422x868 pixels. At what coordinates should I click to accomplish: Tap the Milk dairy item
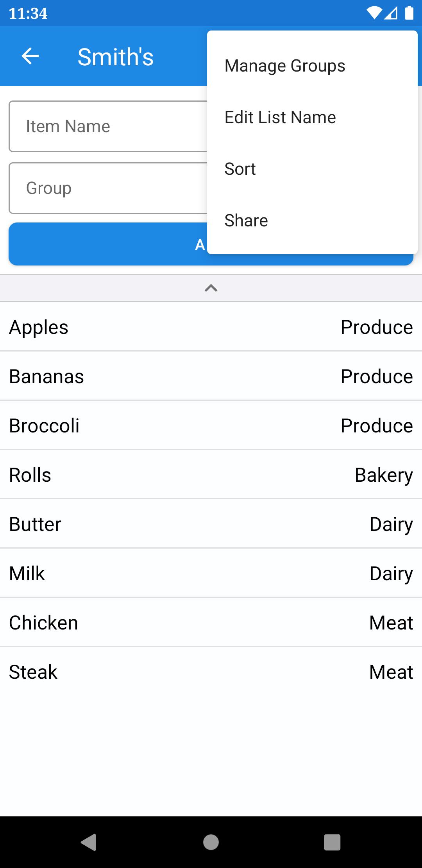click(211, 573)
